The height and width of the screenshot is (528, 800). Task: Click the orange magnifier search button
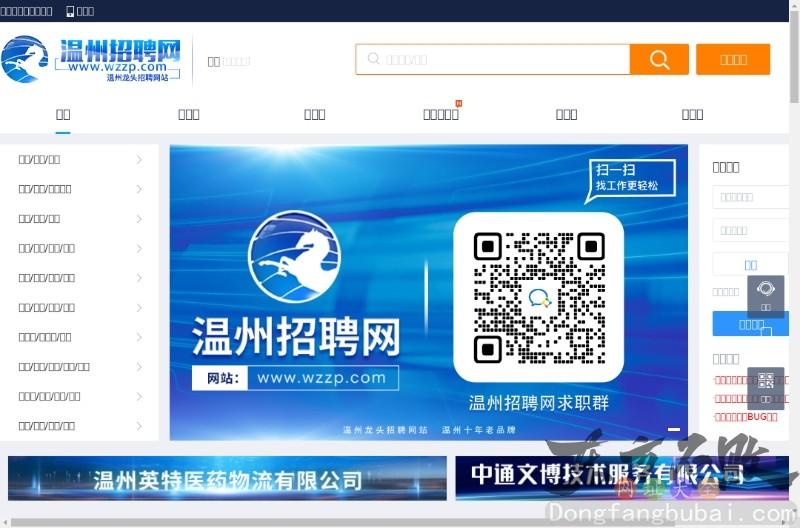(659, 59)
